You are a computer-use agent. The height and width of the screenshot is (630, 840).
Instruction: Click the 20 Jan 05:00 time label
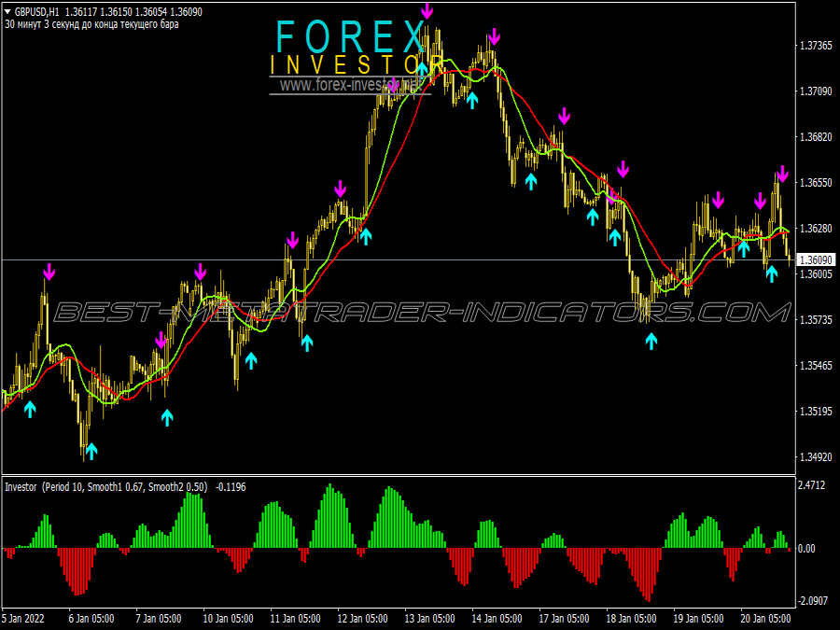(x=766, y=618)
